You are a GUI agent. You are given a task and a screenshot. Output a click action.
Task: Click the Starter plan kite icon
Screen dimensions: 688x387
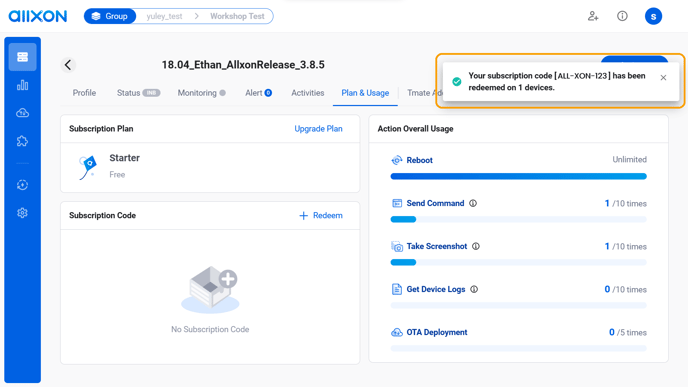(x=88, y=167)
